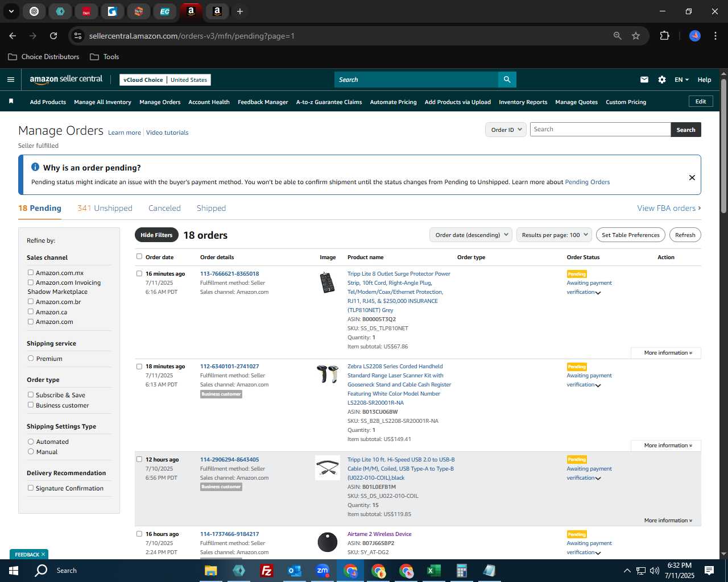Check the Subscribe & Save filter
Viewport: 728px width, 582px height.
[31, 394]
